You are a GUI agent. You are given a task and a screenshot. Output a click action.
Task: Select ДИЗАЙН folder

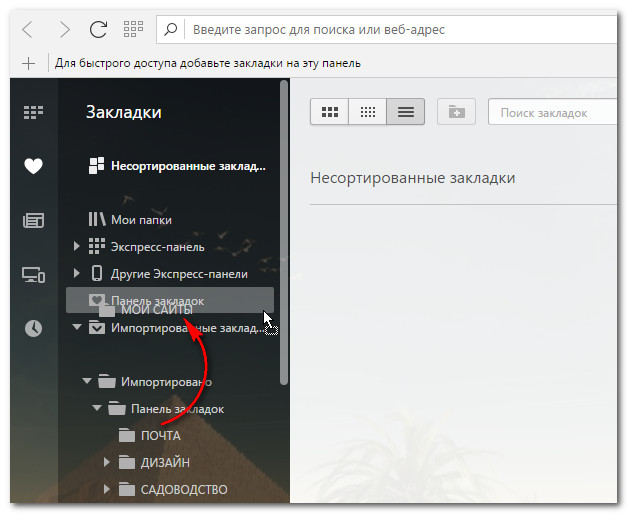155,462
